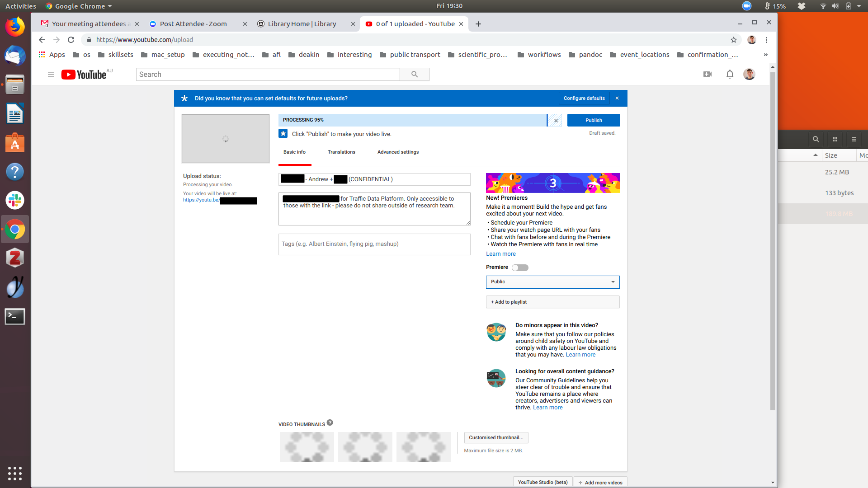Cancel the upload with the processing X
The width and height of the screenshot is (868, 488).
point(556,120)
